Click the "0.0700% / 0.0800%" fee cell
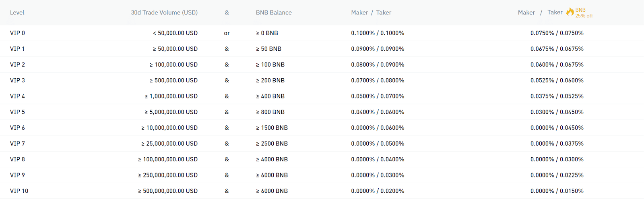Viewport: 644px width, 200px height. coord(378,80)
